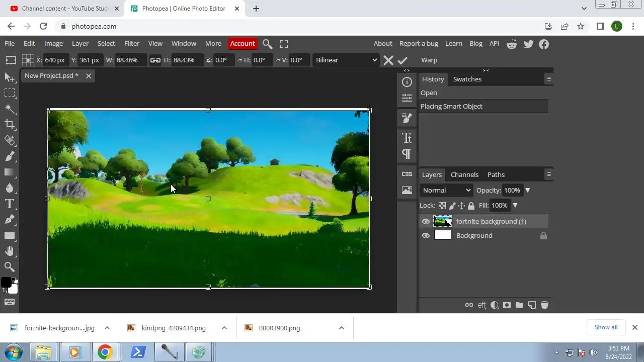Screen dimensions: 644x362
Task: Toggle lock all padlock icon
Action: (471, 206)
